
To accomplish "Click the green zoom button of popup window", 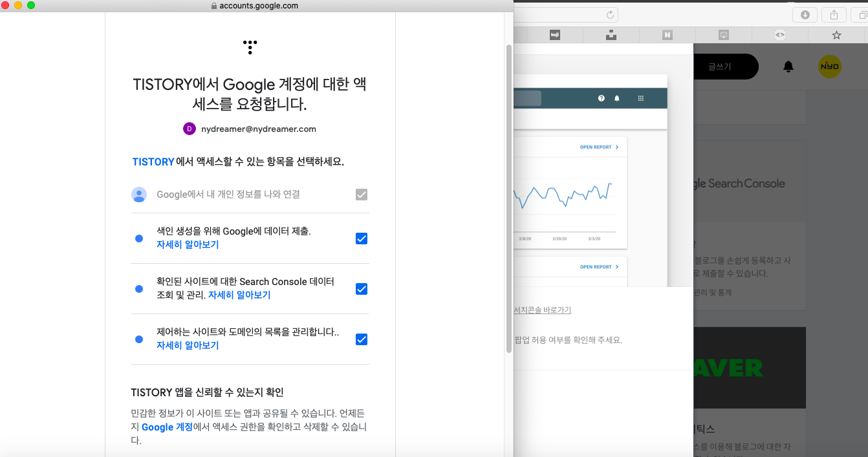I will click(31, 5).
